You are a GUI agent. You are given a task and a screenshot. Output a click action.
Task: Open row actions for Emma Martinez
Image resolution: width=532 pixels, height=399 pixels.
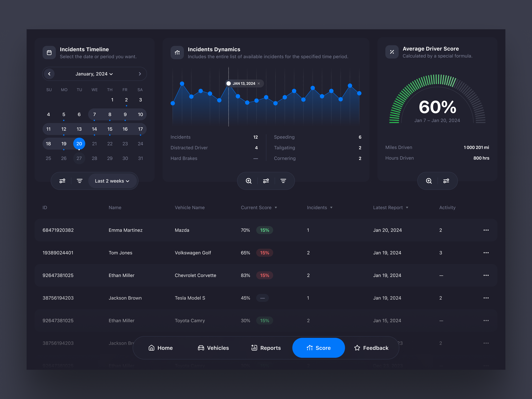486,230
